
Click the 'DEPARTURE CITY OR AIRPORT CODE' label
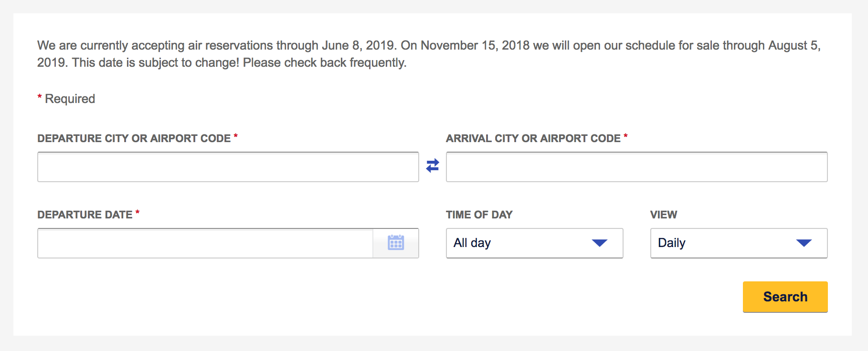tap(134, 138)
